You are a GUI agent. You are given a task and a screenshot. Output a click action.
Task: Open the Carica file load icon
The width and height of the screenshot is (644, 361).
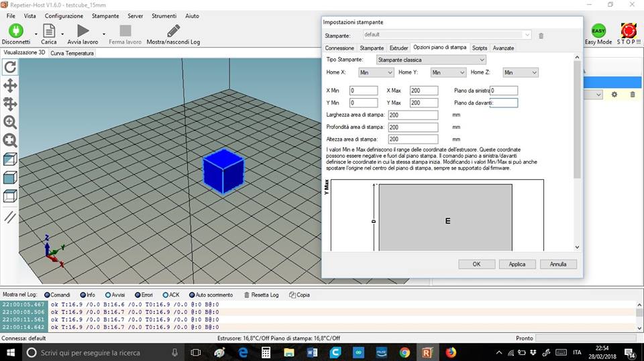(48, 31)
